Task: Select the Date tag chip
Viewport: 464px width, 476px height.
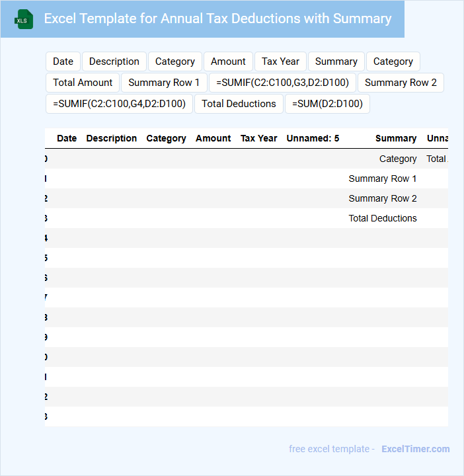Action: 63,61
